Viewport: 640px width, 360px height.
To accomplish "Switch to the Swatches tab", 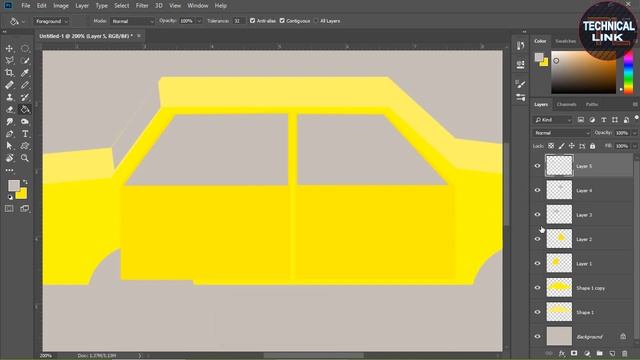I will coord(566,41).
